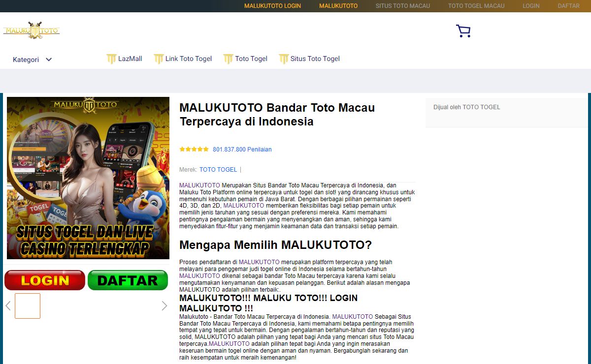Go to the LazMall link
Image resolution: width=591 pixels, height=364 pixels.
point(130,59)
